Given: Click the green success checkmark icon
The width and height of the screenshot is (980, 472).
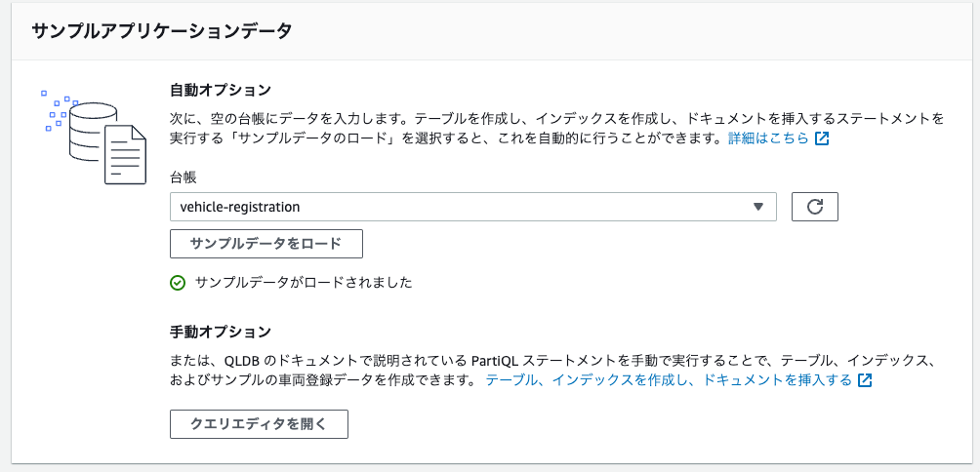Looking at the screenshot, I should click(x=178, y=283).
